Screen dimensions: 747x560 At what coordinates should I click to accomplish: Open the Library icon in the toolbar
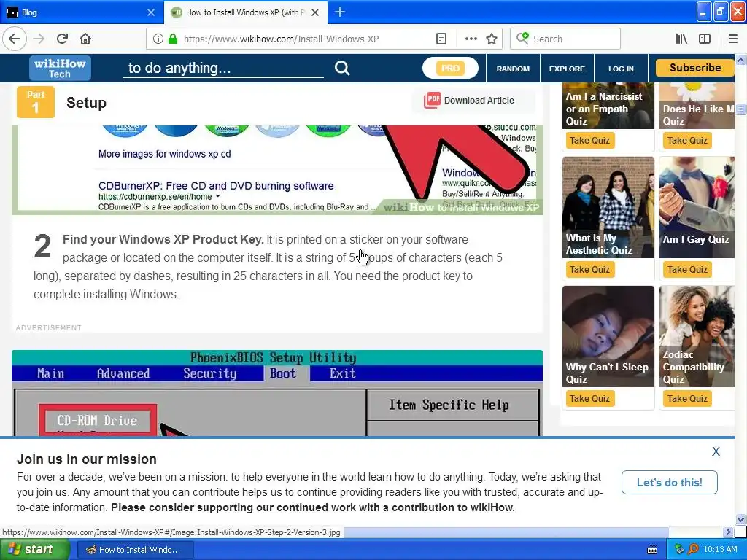pyautogui.click(x=681, y=39)
